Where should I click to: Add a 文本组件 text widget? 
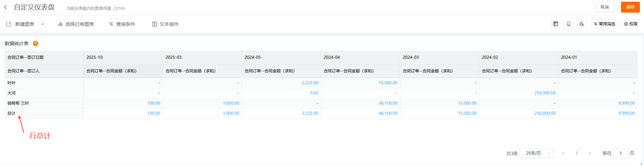click(x=165, y=24)
